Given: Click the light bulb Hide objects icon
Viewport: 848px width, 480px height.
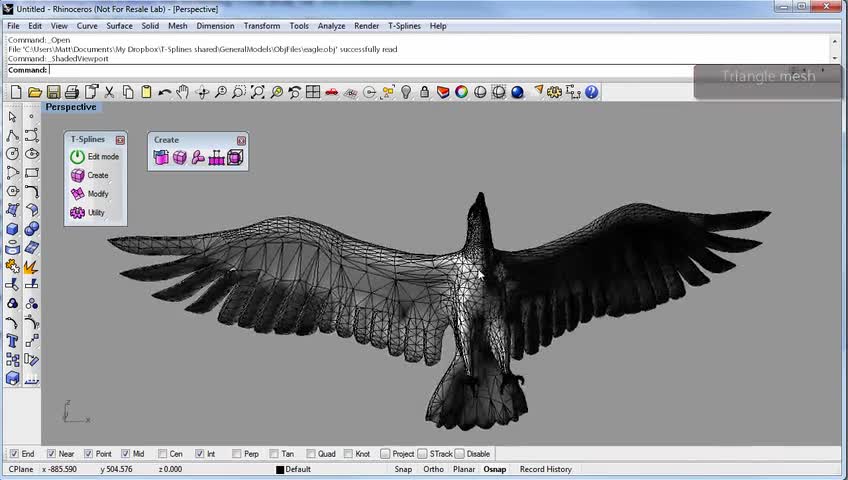Looking at the screenshot, I should (x=406, y=92).
